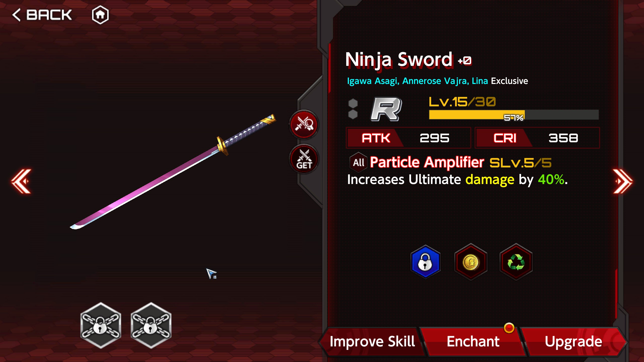The image size is (644, 362).
Task: Click the ATK 295 stat box
Action: tap(408, 138)
